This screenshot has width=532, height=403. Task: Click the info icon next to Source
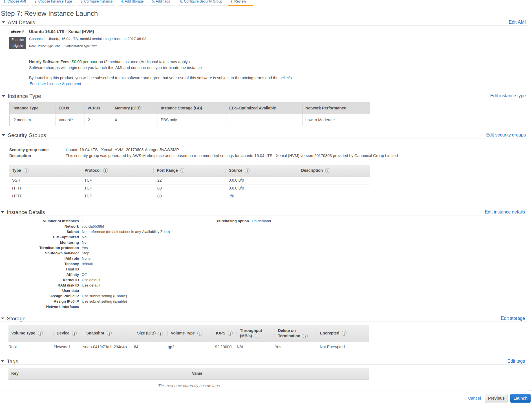[247, 171]
